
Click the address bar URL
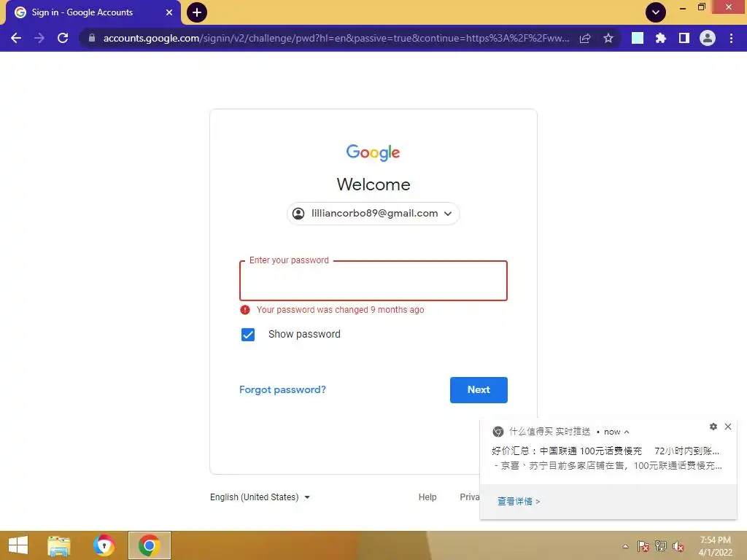(336, 38)
